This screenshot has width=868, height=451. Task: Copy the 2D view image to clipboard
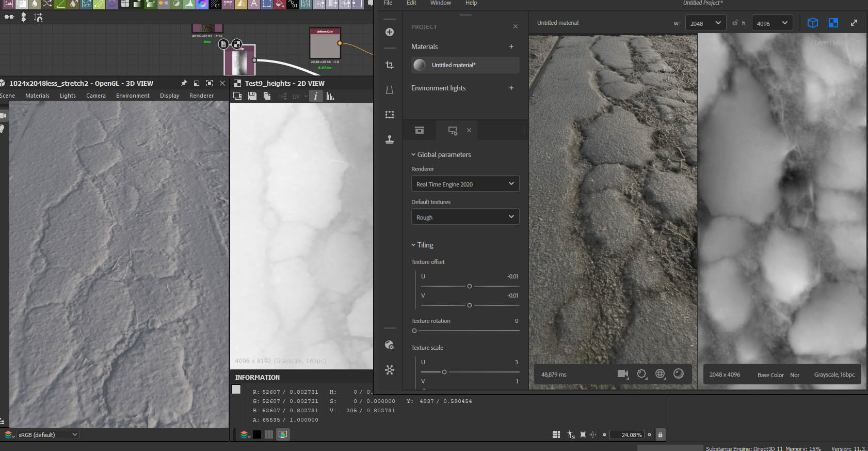267,96
